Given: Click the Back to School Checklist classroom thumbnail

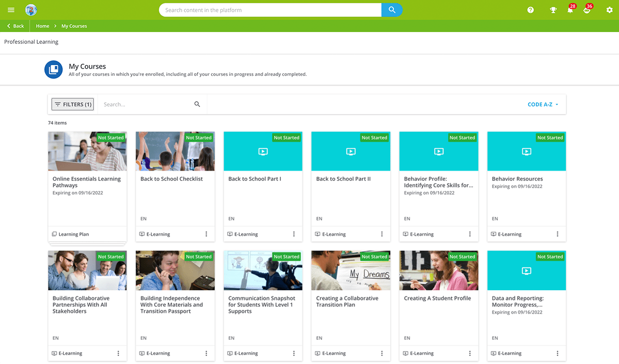Looking at the screenshot, I should (x=176, y=151).
